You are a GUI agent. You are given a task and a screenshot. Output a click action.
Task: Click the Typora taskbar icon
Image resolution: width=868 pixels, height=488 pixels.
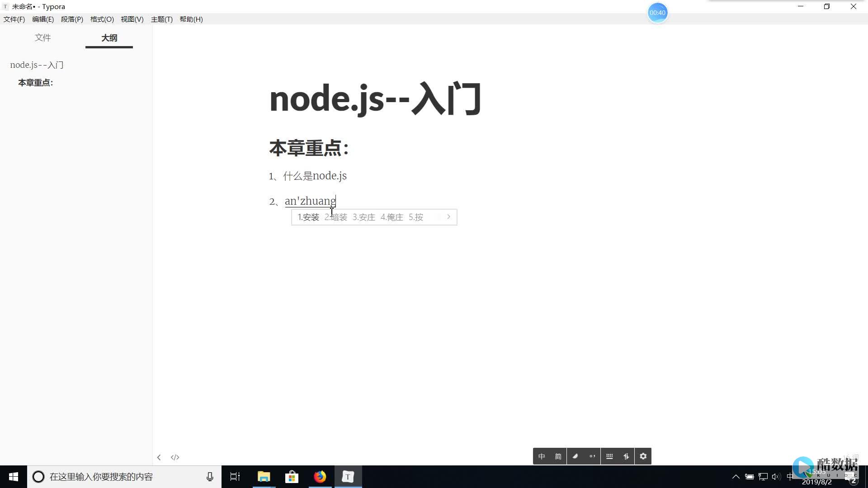(x=348, y=477)
